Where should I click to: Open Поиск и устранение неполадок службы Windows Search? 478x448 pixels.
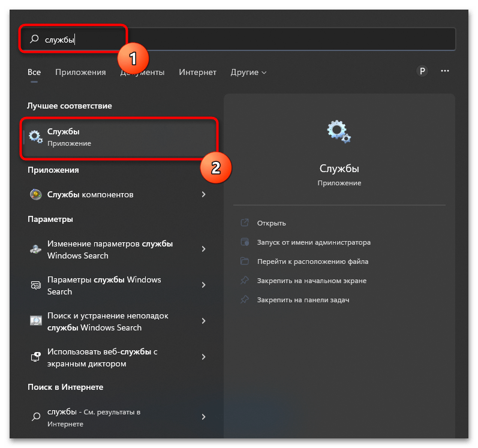pos(119,321)
